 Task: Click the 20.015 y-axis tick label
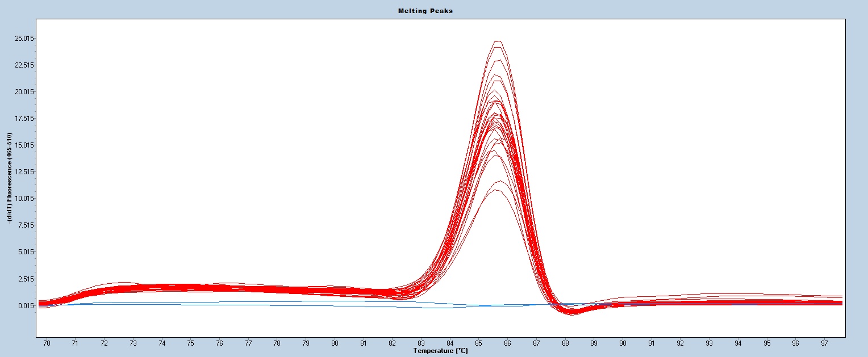coord(24,92)
